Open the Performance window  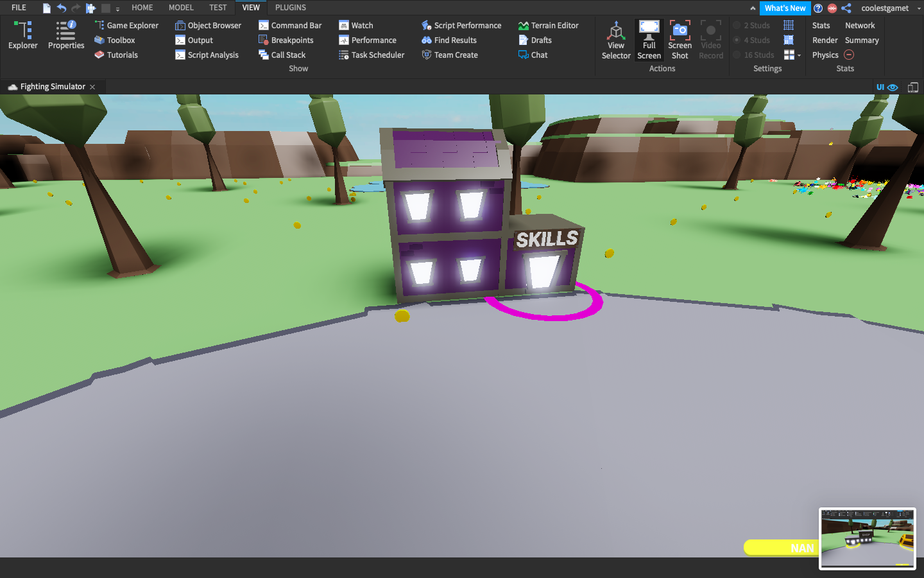368,40
